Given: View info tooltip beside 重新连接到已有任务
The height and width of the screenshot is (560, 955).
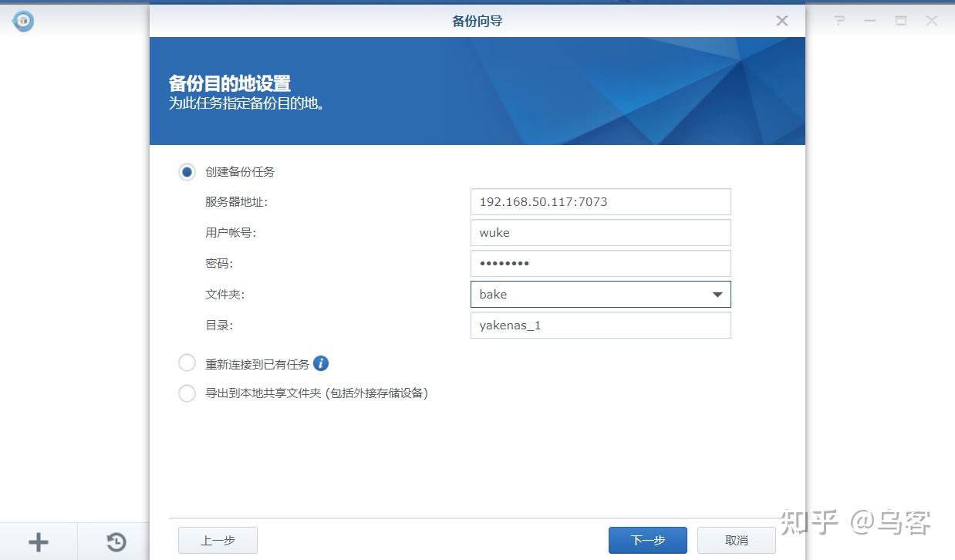Looking at the screenshot, I should [x=320, y=363].
